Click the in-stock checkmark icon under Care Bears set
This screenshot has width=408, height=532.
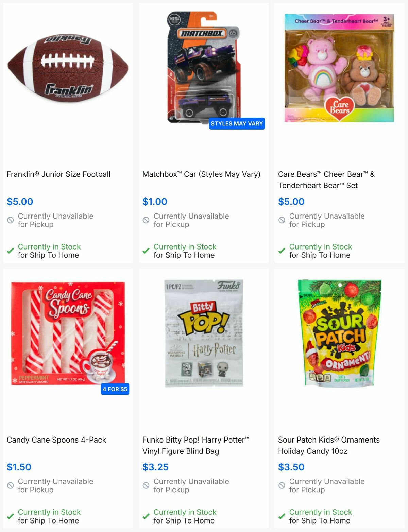coord(282,251)
